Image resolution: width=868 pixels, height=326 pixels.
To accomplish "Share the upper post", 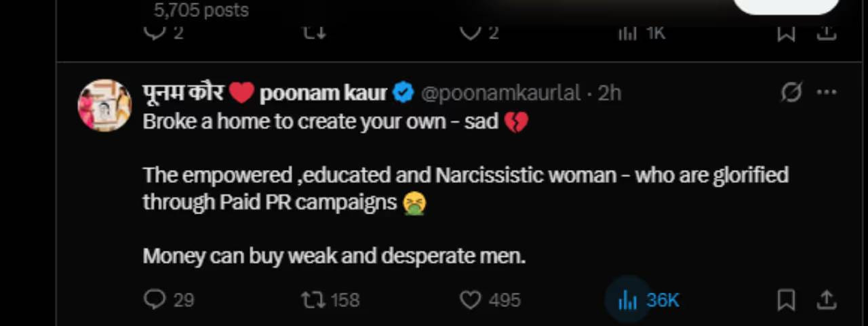I will [827, 33].
